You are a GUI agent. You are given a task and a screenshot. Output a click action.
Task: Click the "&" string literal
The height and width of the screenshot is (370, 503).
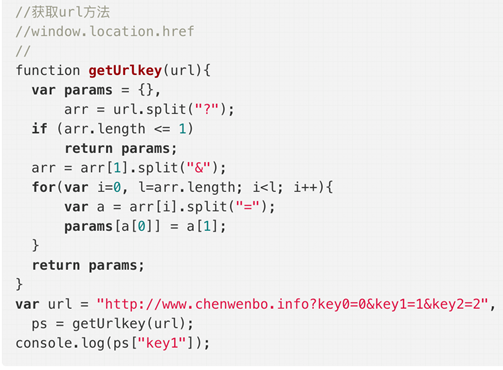click(x=199, y=168)
